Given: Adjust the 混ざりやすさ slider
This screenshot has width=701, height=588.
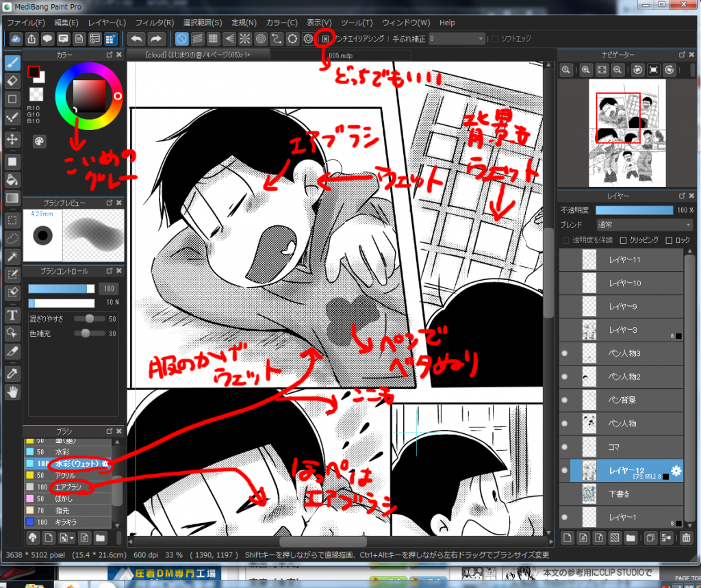Looking at the screenshot, I should 90,319.
